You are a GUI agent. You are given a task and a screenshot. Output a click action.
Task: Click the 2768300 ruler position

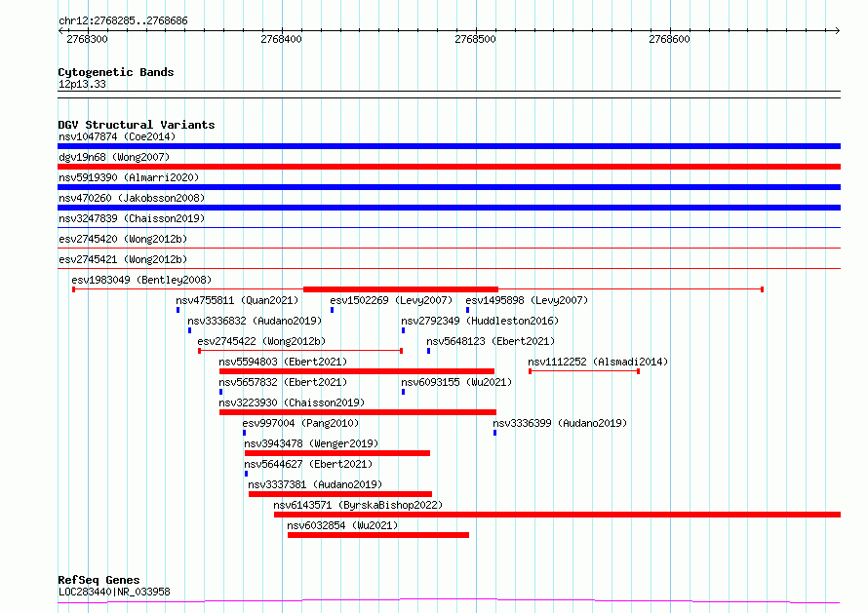click(x=87, y=39)
